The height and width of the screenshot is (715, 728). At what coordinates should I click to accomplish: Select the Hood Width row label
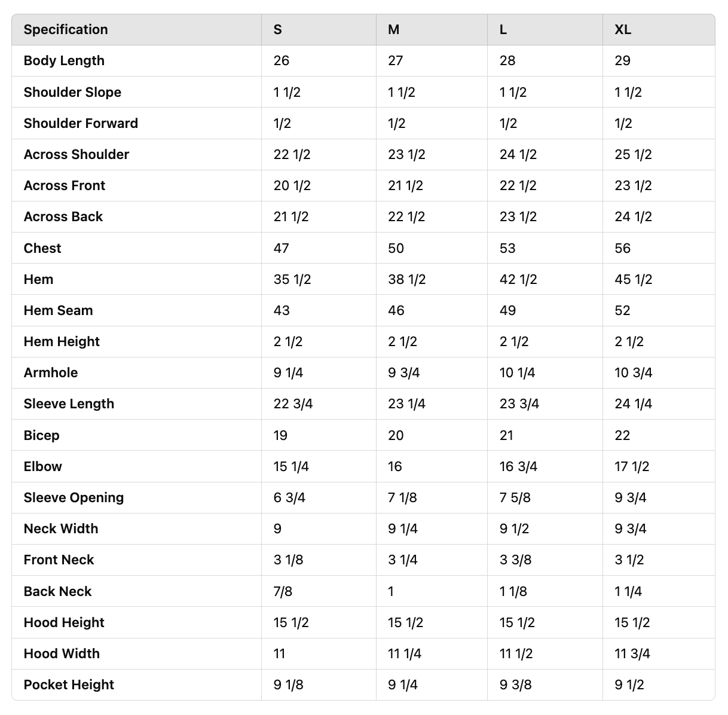click(x=62, y=653)
